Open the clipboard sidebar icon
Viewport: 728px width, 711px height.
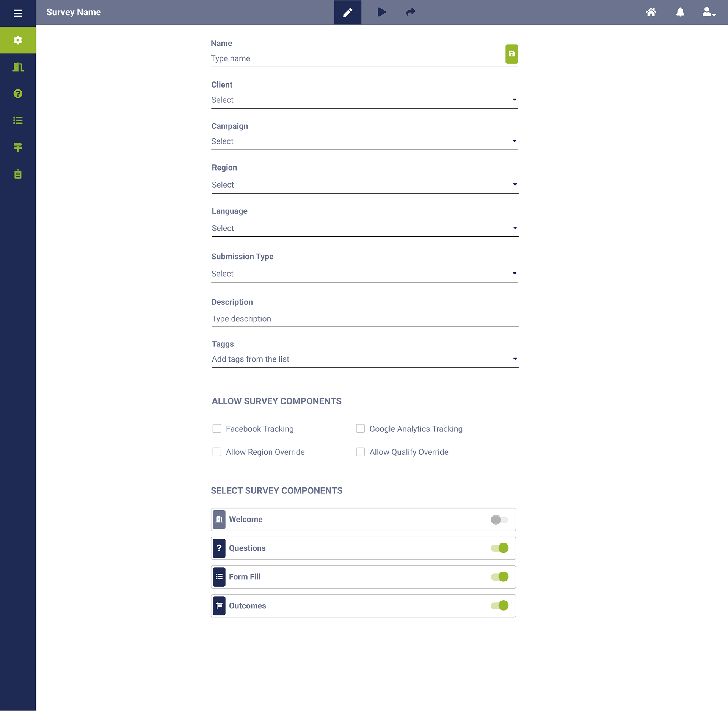(18, 174)
